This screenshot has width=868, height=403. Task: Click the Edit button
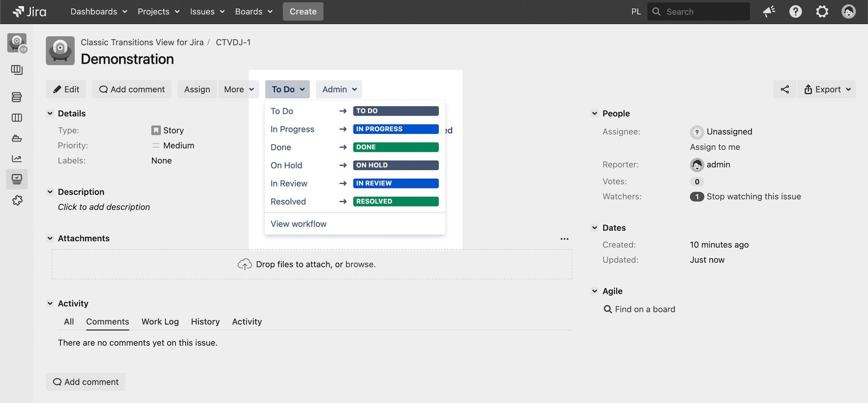66,90
